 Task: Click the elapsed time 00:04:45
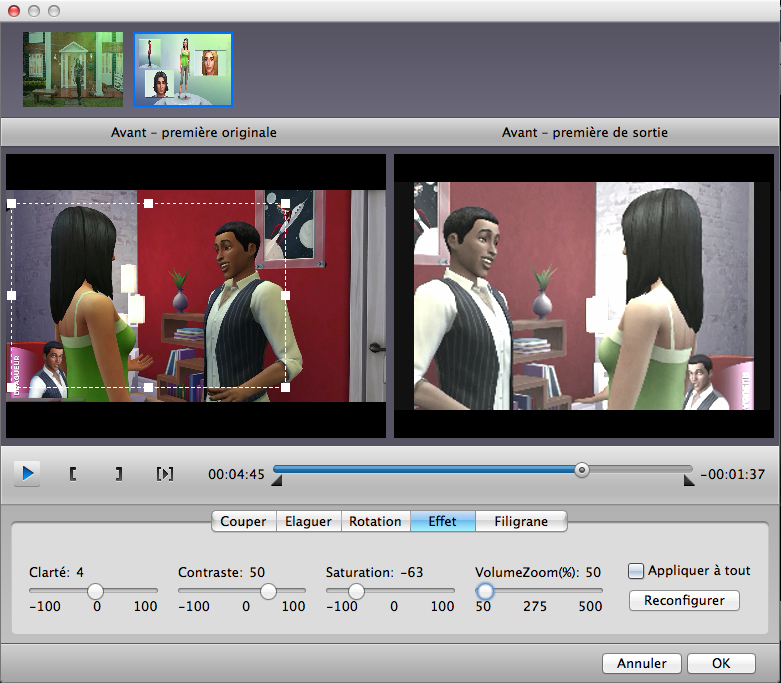coord(236,474)
